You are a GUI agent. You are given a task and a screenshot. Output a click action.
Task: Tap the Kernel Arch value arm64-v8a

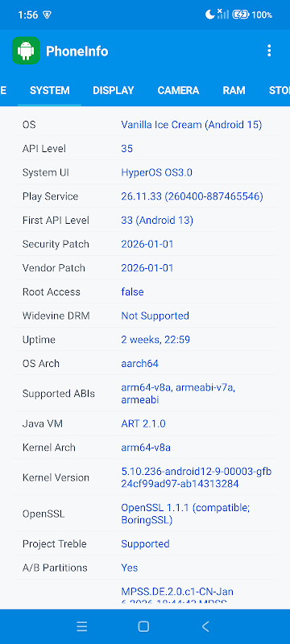pos(146,448)
